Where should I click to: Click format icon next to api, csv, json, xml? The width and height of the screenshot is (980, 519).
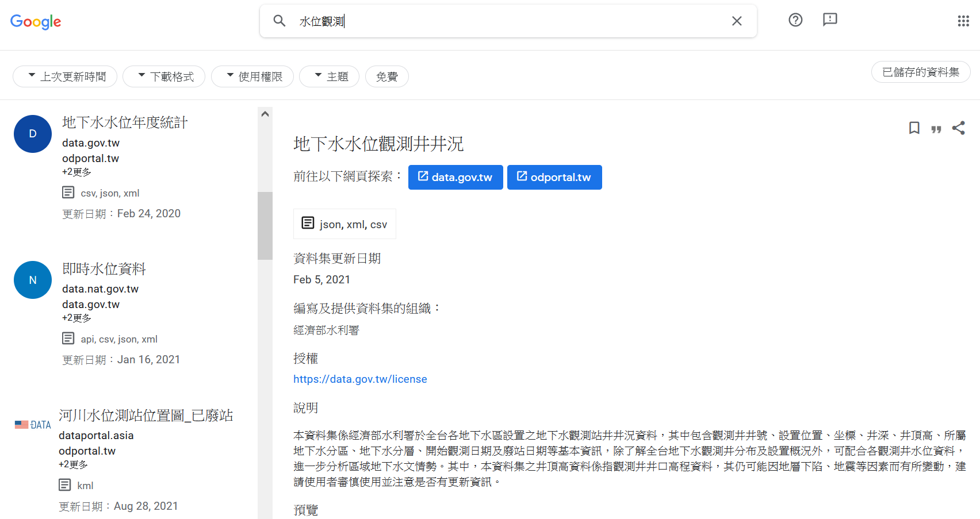tap(68, 339)
